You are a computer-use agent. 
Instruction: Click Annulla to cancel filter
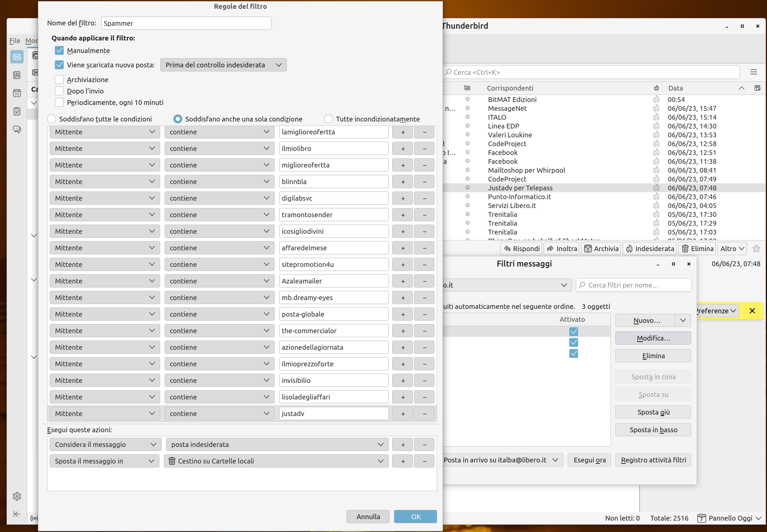coord(368,517)
